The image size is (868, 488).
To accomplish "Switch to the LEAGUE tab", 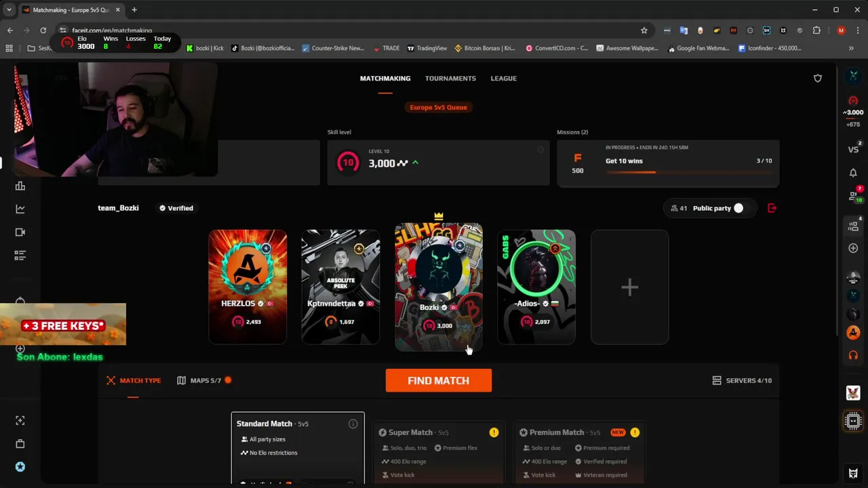I will pos(504,79).
